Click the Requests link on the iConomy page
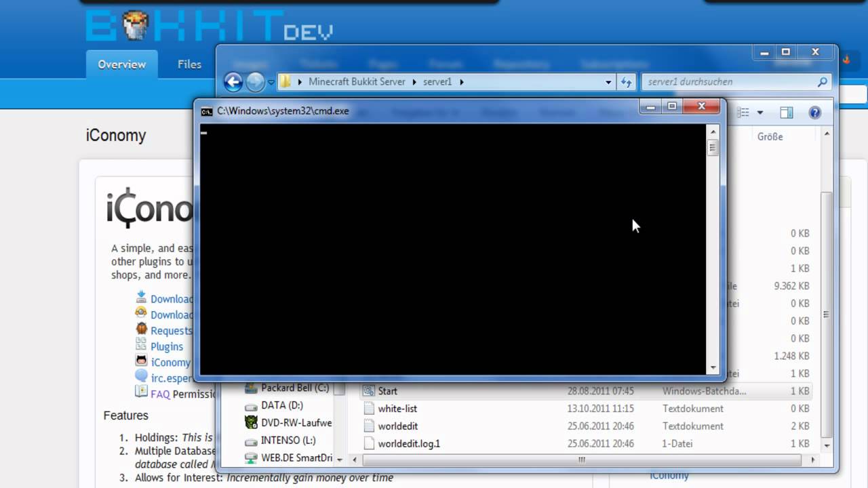The width and height of the screenshot is (868, 488). (171, 331)
